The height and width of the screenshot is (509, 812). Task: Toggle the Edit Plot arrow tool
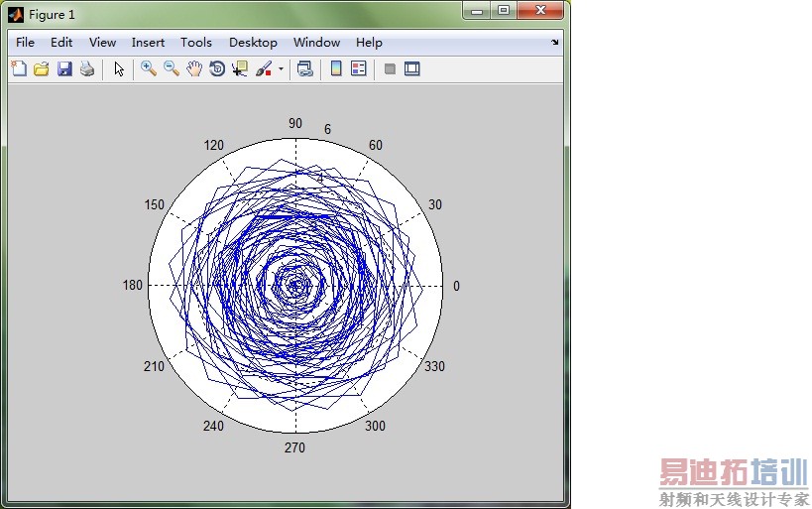[x=119, y=68]
